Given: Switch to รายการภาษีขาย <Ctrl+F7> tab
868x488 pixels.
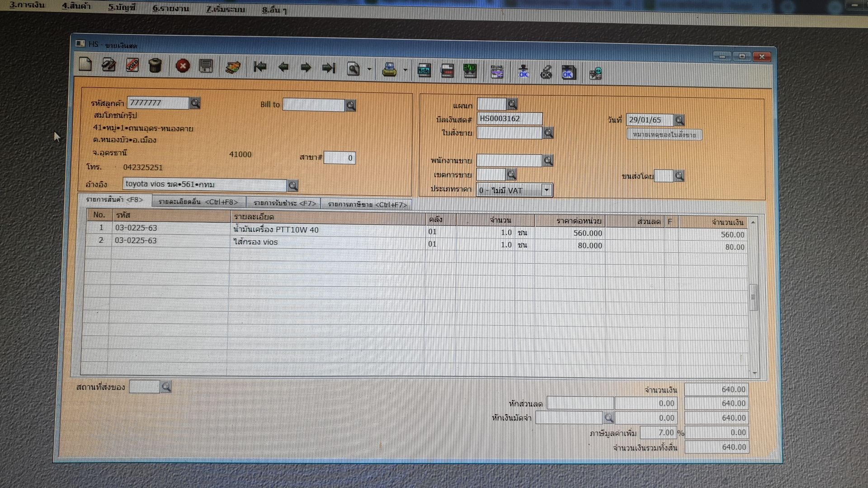Looking at the screenshot, I should point(367,205).
